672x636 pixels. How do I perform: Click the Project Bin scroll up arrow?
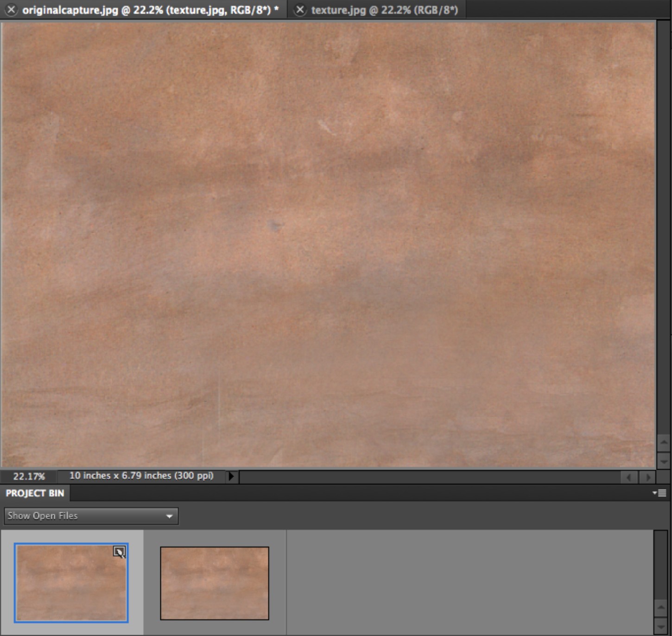coord(660,608)
